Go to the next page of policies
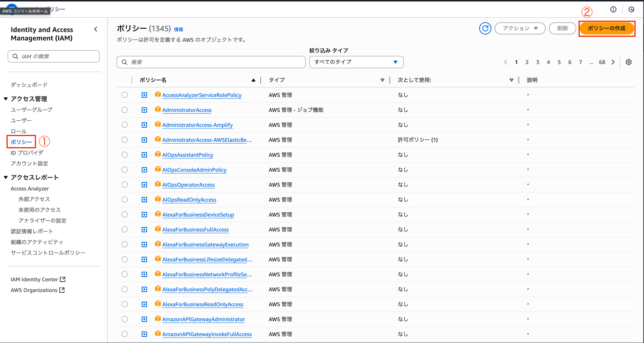Viewport: 644px width, 343px height. [613, 62]
